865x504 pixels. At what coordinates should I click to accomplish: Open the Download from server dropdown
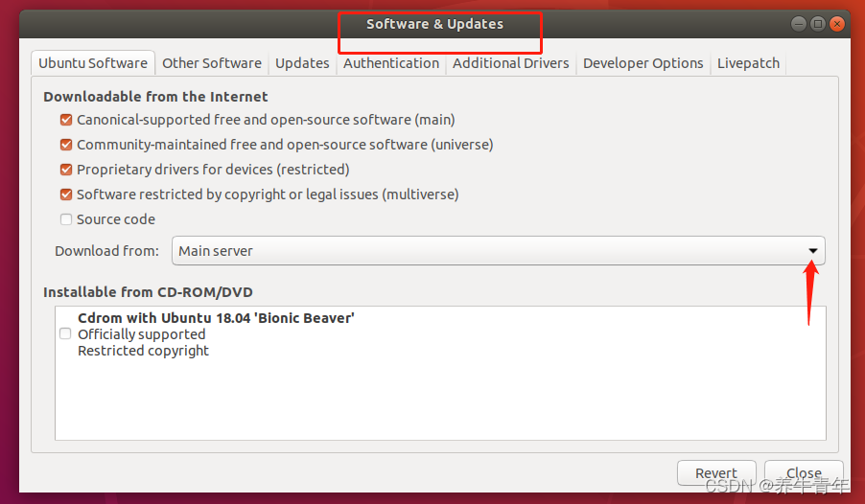pos(499,251)
